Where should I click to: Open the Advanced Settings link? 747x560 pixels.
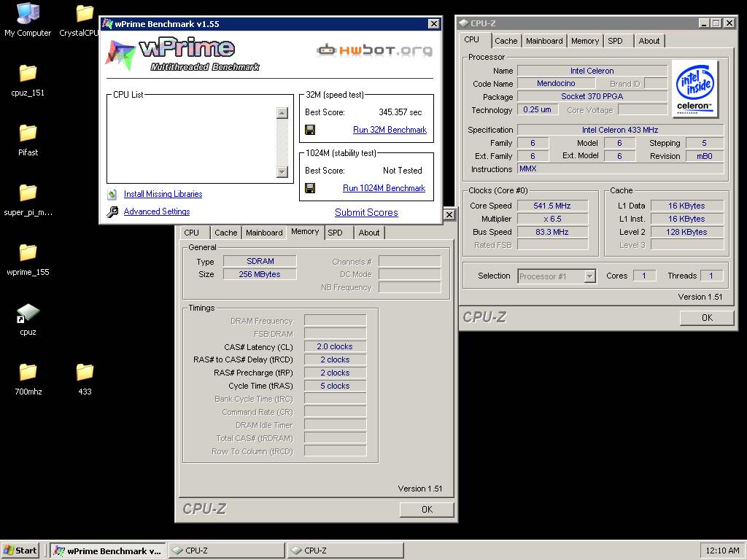point(157,211)
